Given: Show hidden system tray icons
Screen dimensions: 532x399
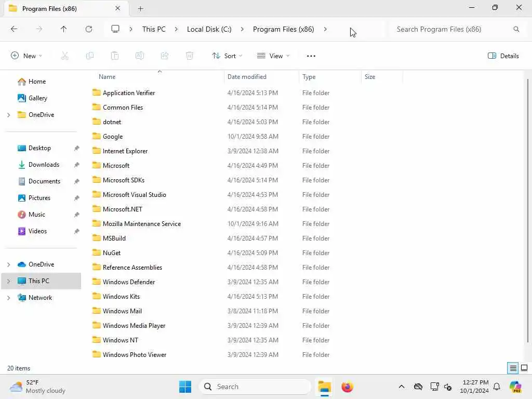Looking at the screenshot, I should click(x=402, y=387).
